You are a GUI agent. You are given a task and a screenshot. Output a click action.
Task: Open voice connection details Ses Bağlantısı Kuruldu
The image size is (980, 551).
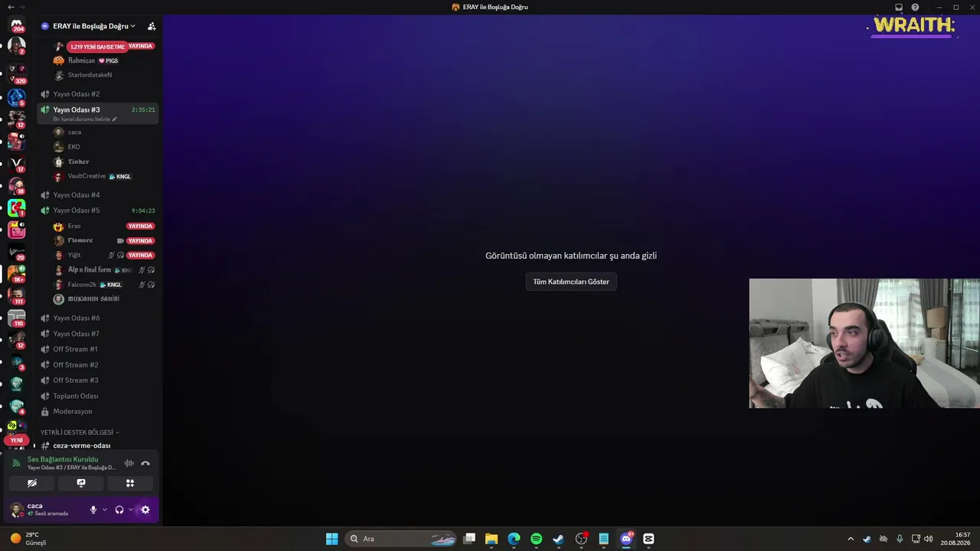point(63,459)
